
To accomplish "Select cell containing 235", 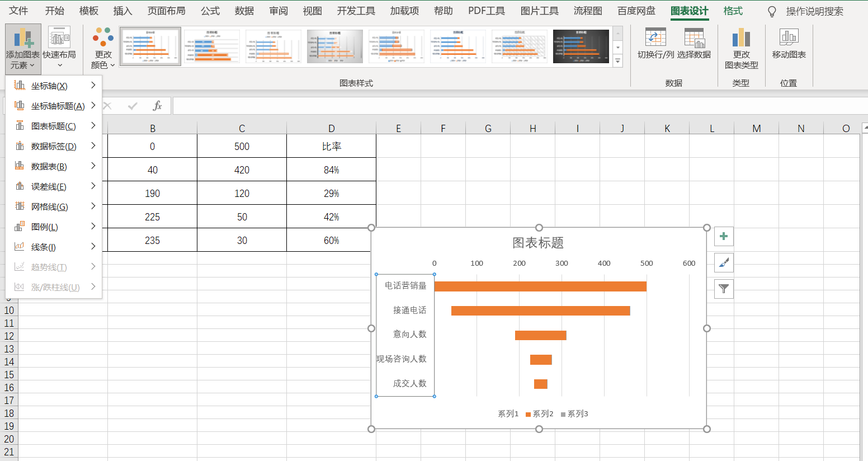I will tap(152, 240).
